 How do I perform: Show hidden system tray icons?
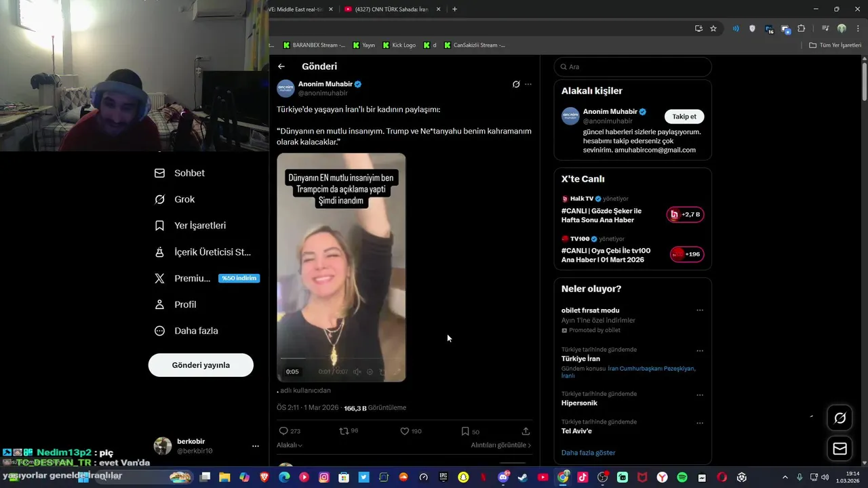coord(785,477)
